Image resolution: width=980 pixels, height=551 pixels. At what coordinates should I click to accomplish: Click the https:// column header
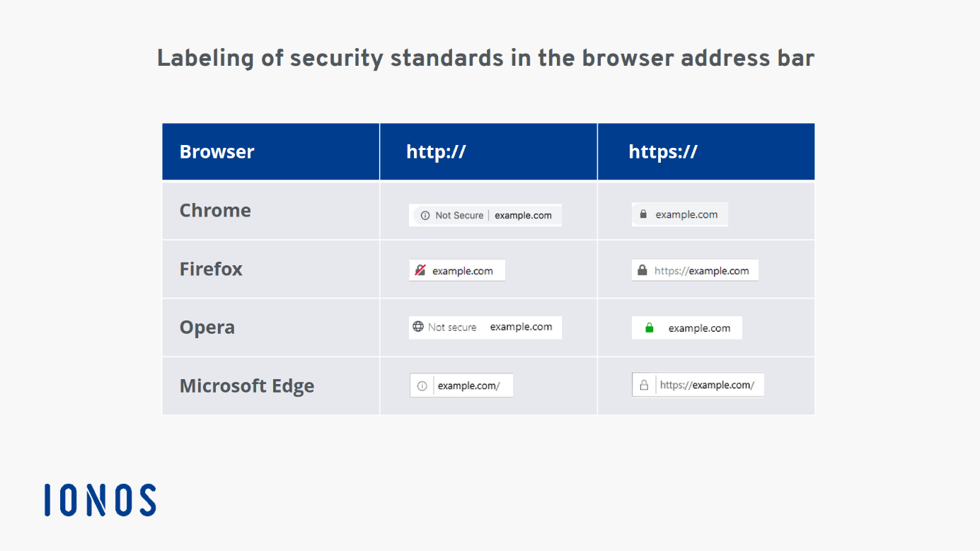663,152
